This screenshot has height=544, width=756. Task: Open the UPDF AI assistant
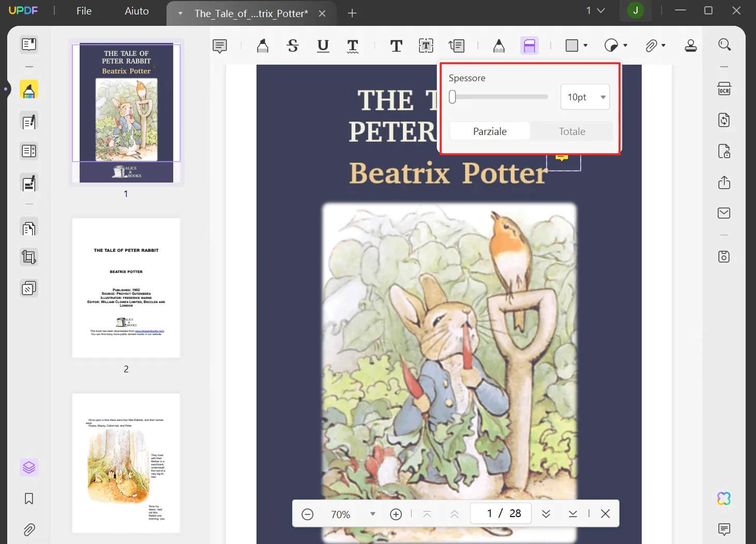tap(724, 498)
